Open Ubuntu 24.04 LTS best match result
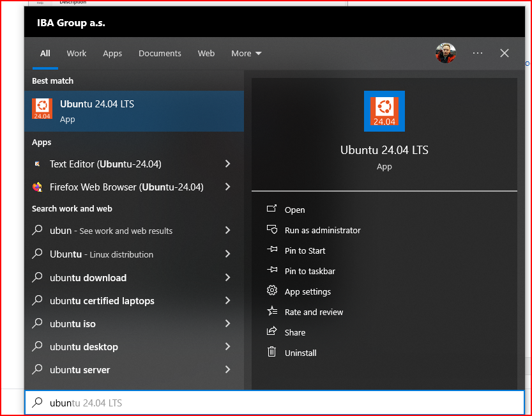The image size is (532, 416). (x=134, y=111)
